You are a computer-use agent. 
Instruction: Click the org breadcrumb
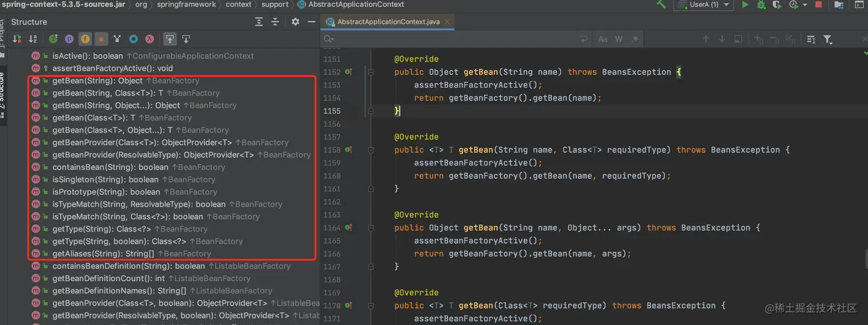141,4
